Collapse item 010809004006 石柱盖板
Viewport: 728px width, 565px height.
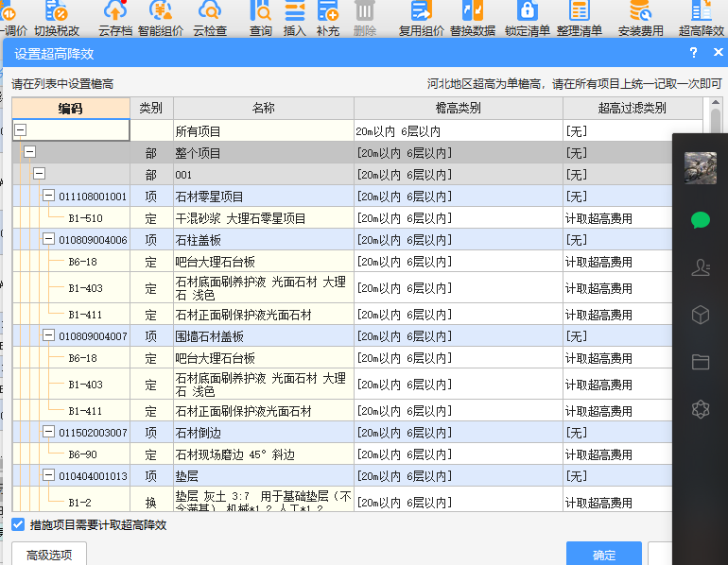coord(48,239)
